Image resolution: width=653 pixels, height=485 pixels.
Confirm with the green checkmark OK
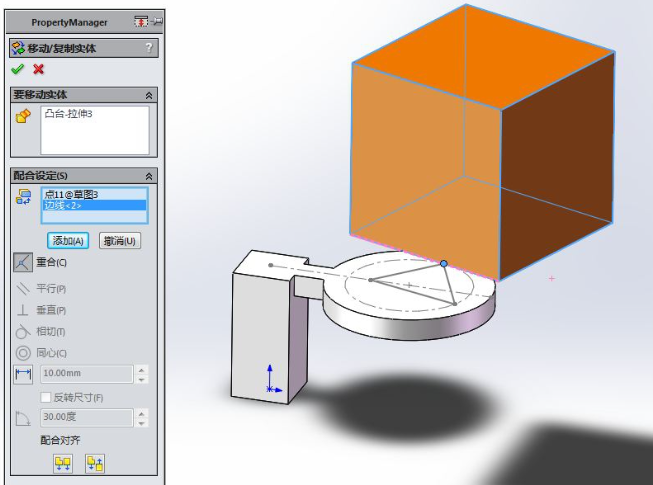[17, 69]
